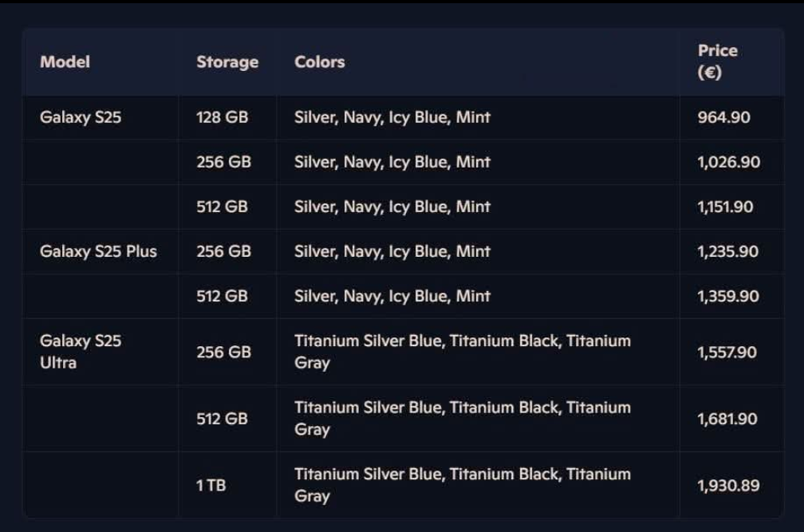The image size is (804, 532).
Task: Select the Galaxy S25 Plus model cell
Action: [x=98, y=251]
